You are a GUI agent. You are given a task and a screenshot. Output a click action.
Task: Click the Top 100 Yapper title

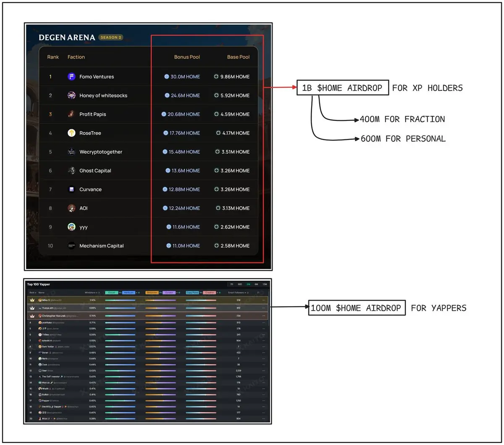click(x=39, y=284)
